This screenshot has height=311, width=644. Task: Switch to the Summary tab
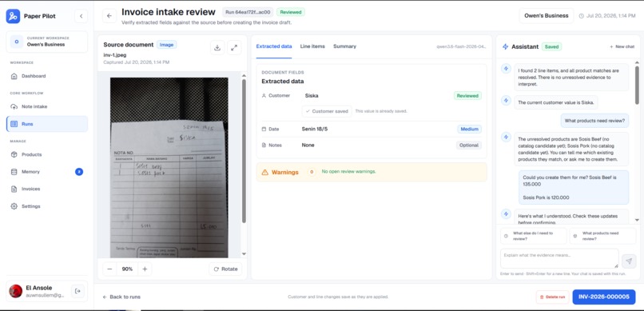coord(344,46)
